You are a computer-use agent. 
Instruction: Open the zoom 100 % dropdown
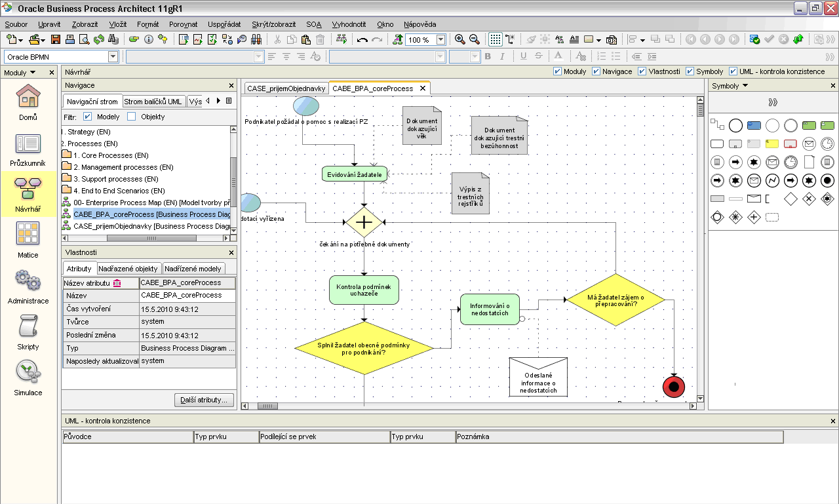pos(440,39)
